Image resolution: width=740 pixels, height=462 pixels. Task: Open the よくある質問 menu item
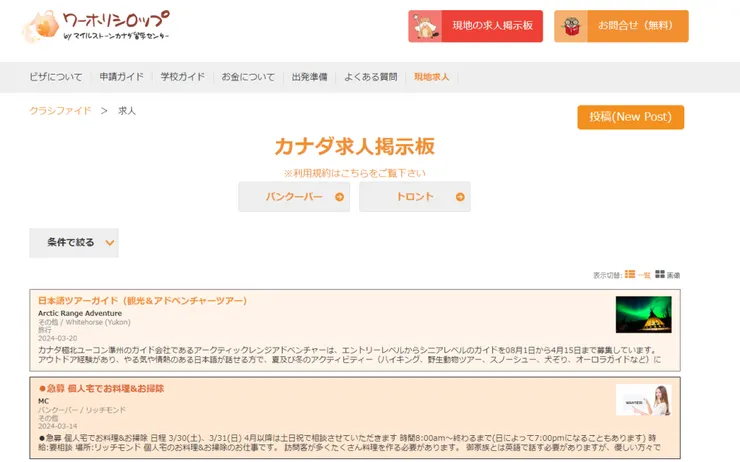tap(370, 77)
